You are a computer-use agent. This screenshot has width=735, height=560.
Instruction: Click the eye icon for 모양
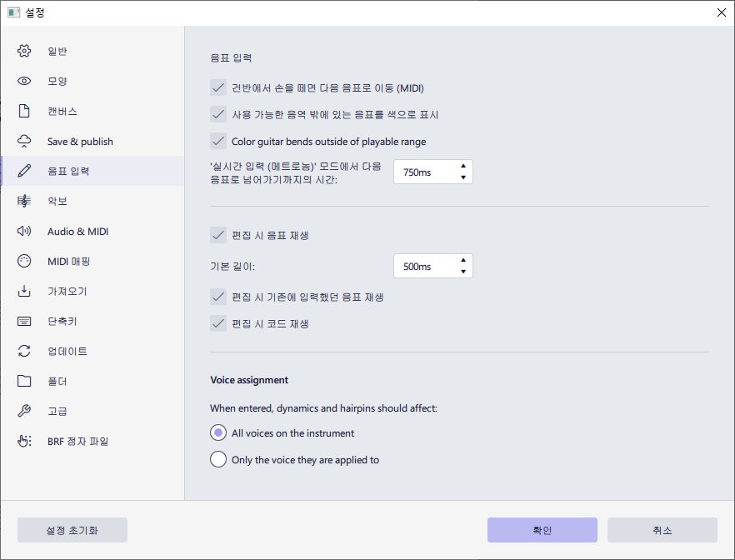(x=24, y=81)
